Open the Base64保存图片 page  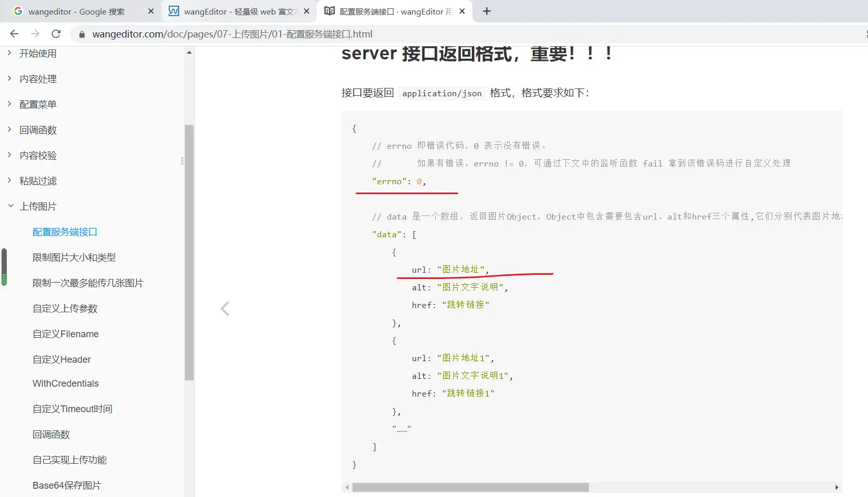[67, 486]
